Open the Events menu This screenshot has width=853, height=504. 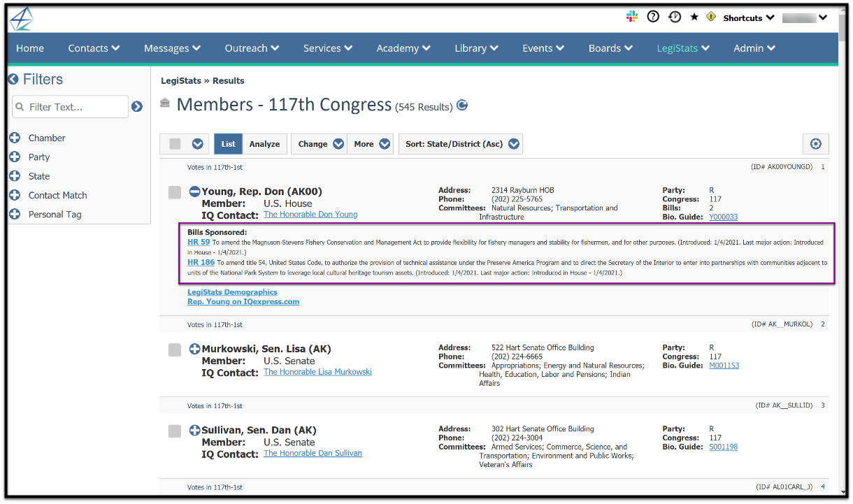pos(543,48)
